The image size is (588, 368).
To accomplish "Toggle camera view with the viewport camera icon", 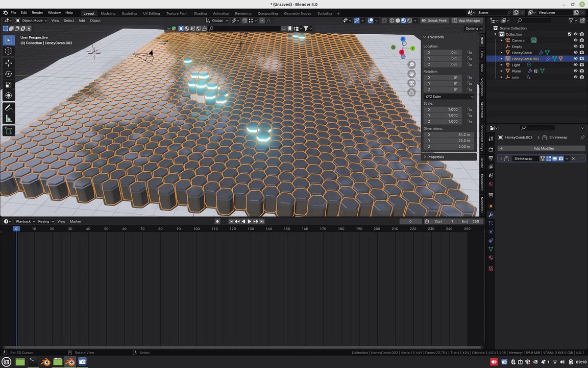I will click(x=411, y=83).
